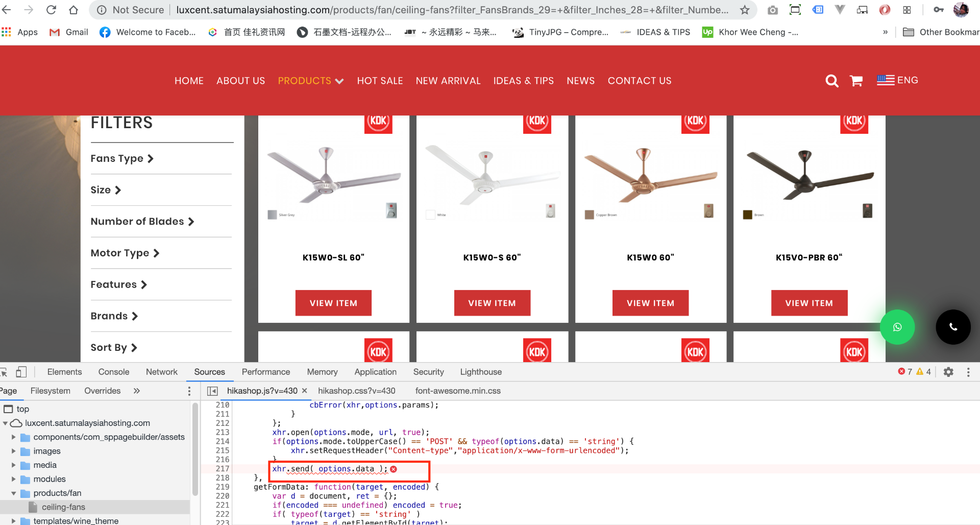The height and width of the screenshot is (525, 980).
Task: Show the error count badge in DevTools
Action: pyautogui.click(x=905, y=372)
